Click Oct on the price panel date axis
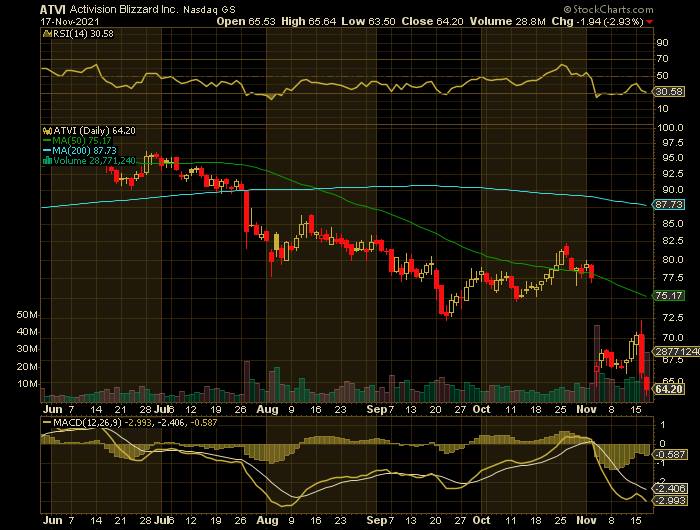 coord(481,409)
